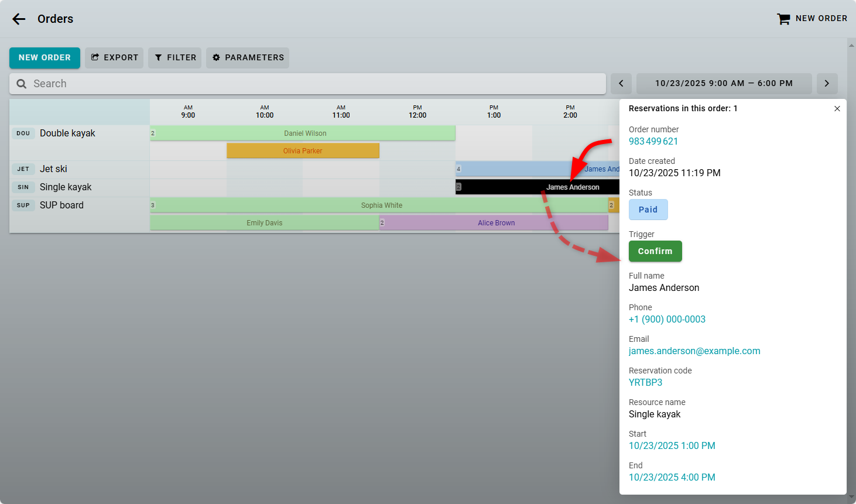Open the Parameters settings

click(248, 58)
